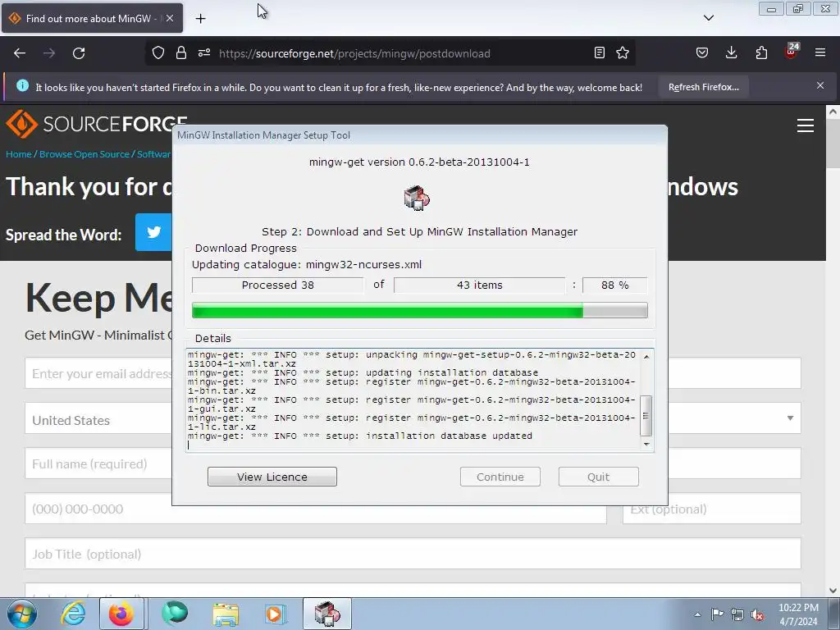Open Browse Open Source breadcrumb link
The width and height of the screenshot is (840, 630).
pos(84,154)
